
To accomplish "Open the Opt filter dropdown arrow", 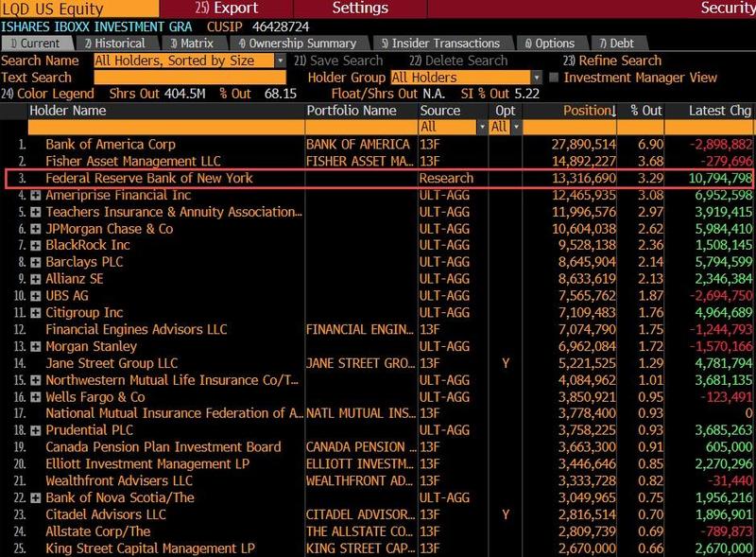I will [516, 128].
